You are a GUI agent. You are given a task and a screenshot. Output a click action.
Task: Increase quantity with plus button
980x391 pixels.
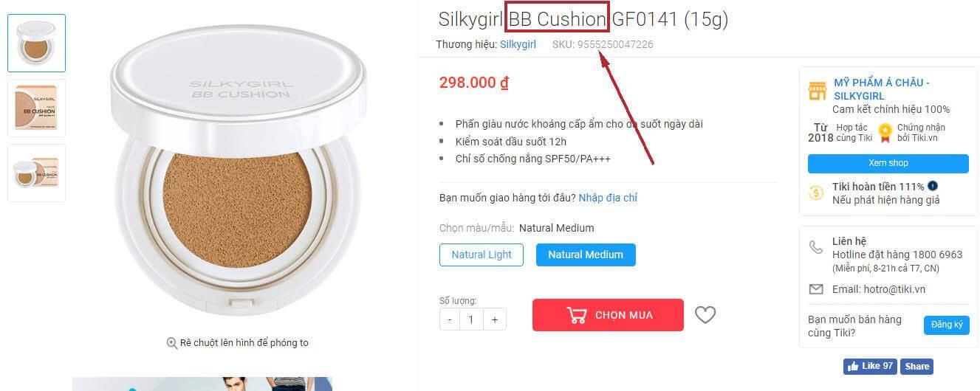pos(495,319)
